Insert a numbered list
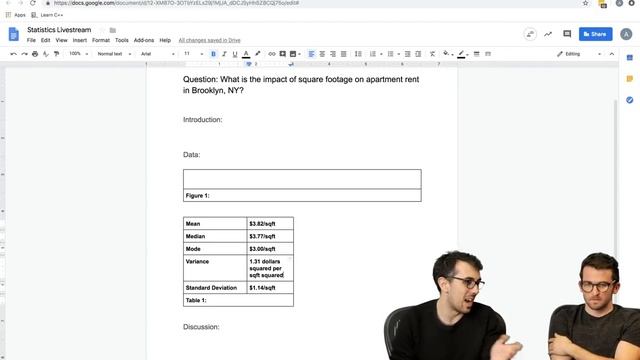640x360 pixels. click(373, 54)
